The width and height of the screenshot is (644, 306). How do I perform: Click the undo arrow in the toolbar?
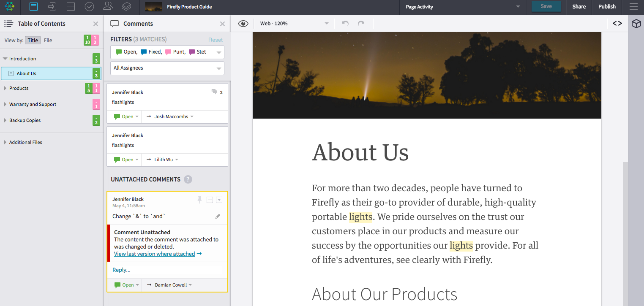pyautogui.click(x=345, y=24)
